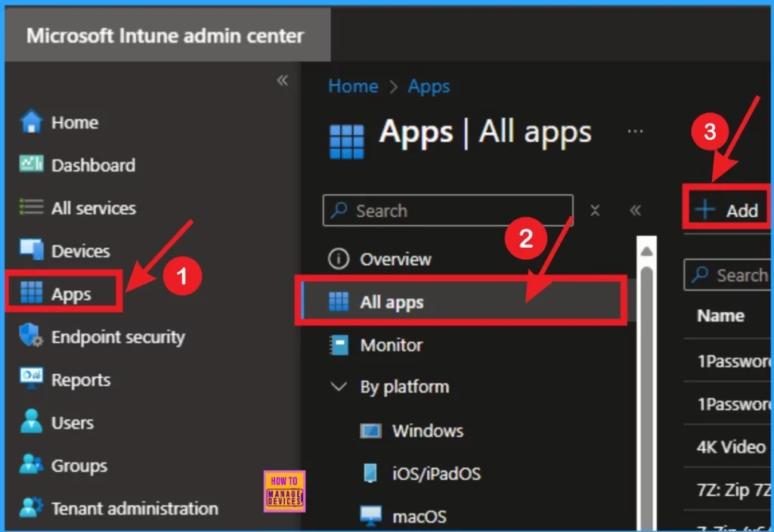The width and height of the screenshot is (774, 532).
Task: Click the Microsoft Intune admin center title
Action: tap(165, 36)
